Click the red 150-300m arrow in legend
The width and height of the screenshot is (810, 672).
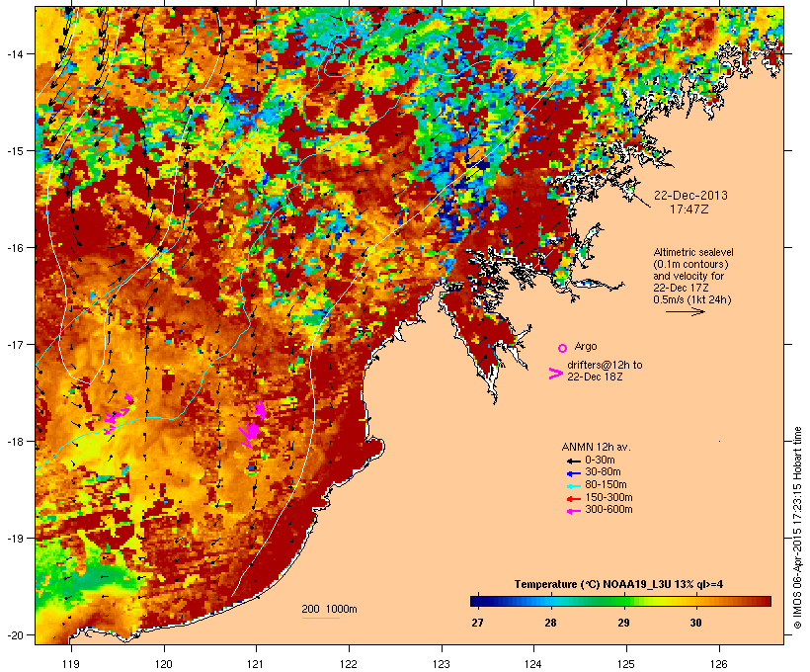[573, 498]
